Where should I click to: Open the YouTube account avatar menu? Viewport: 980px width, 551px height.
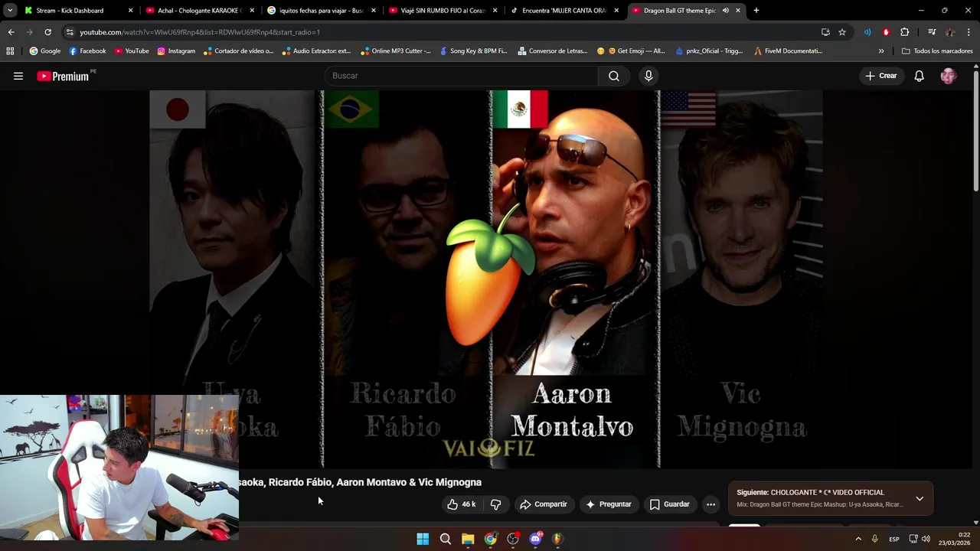coord(949,76)
